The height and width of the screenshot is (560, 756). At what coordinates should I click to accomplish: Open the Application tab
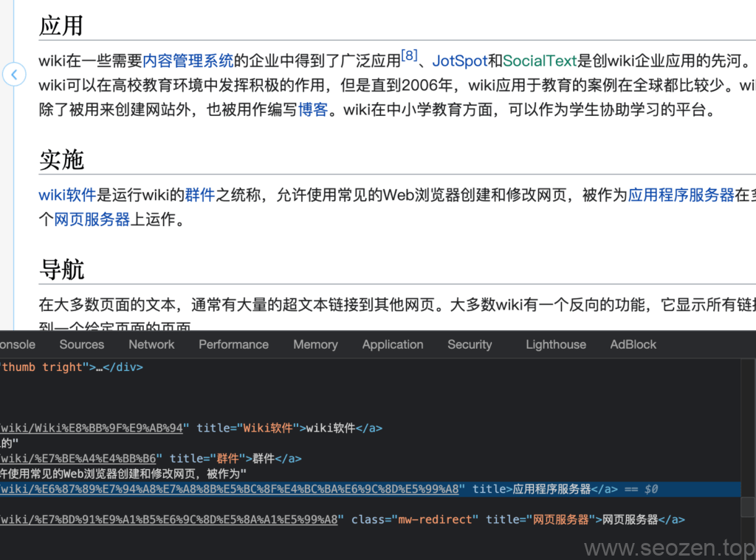393,344
